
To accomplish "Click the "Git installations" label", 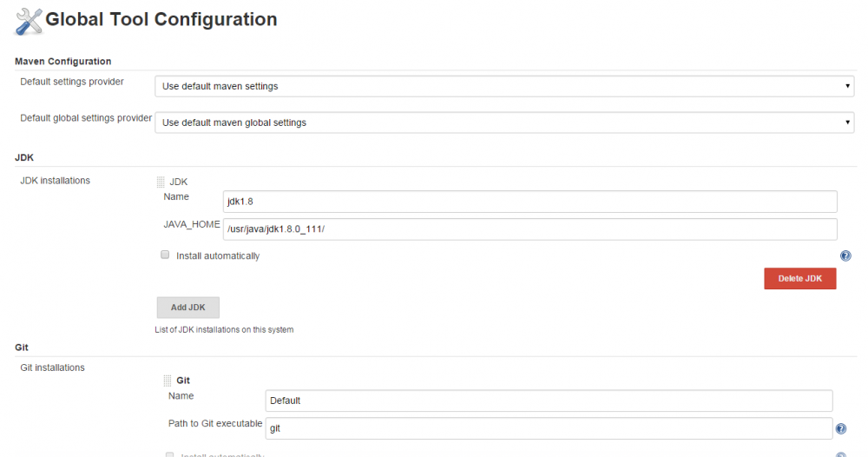I will 52,368.
